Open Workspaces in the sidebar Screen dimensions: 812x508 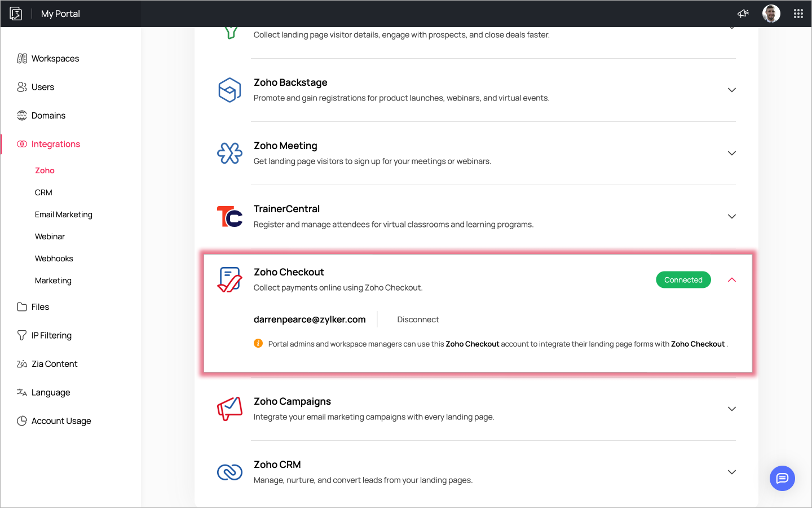[x=55, y=59]
